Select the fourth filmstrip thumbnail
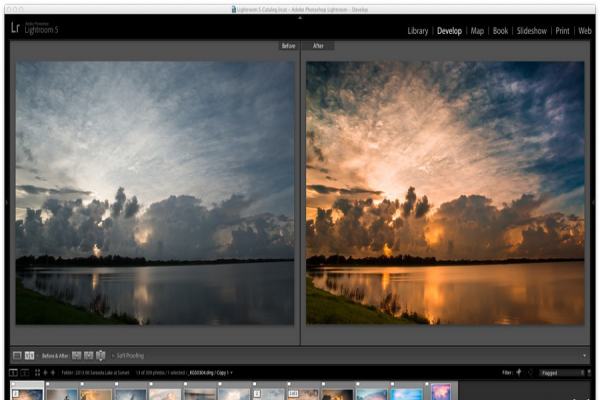 click(130, 393)
